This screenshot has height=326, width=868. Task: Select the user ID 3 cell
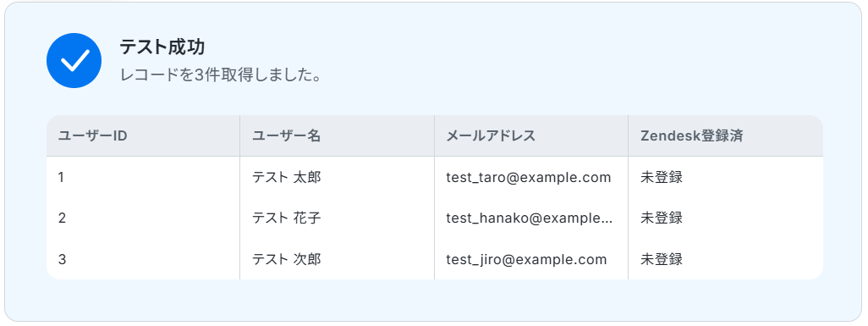(x=143, y=259)
